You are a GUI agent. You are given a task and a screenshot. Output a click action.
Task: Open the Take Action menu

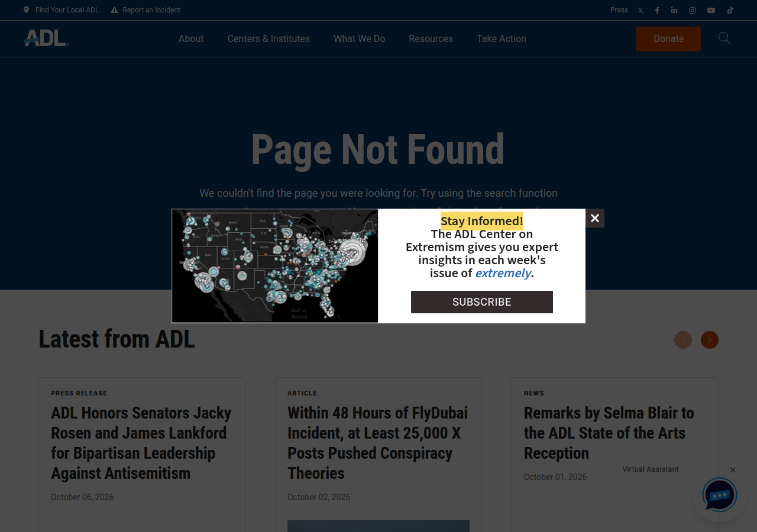click(x=502, y=38)
